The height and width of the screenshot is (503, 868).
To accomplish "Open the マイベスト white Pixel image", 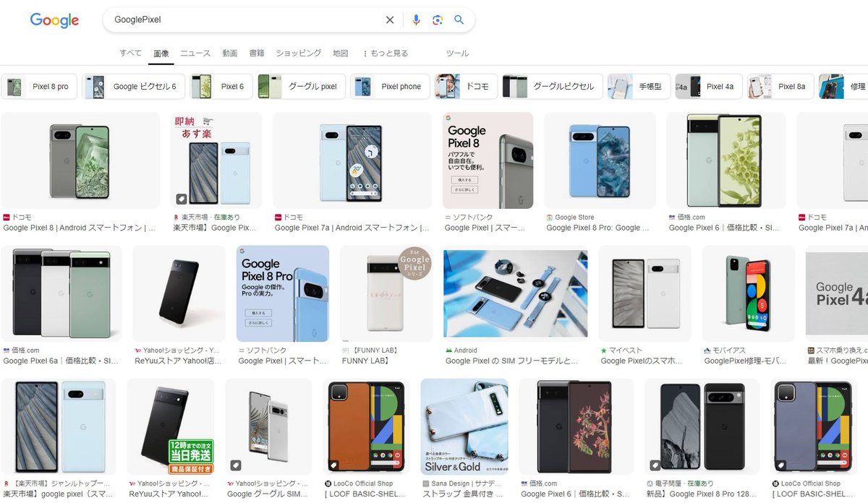I will pos(645,293).
